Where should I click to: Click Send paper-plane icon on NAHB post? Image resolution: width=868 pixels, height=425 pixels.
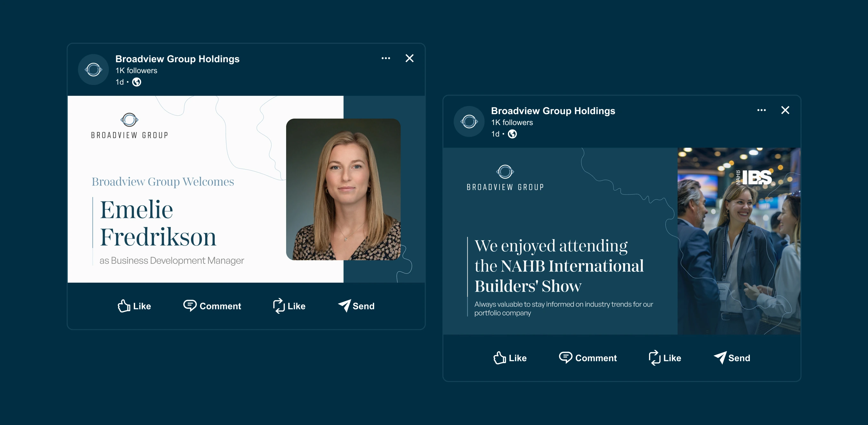pos(720,358)
